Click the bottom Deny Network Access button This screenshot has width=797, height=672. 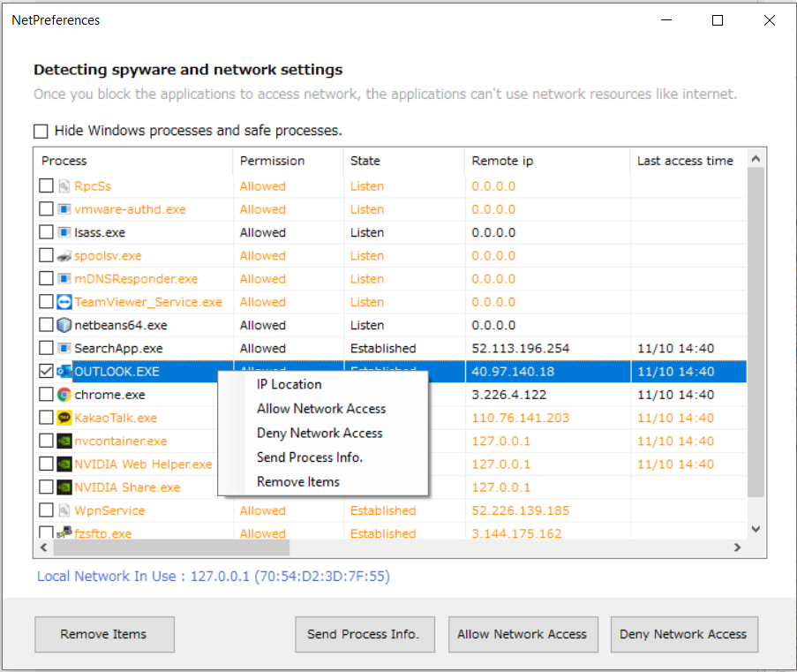[x=684, y=634]
